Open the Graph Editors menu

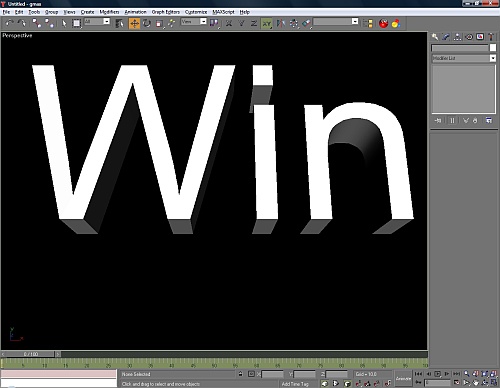tap(166, 12)
